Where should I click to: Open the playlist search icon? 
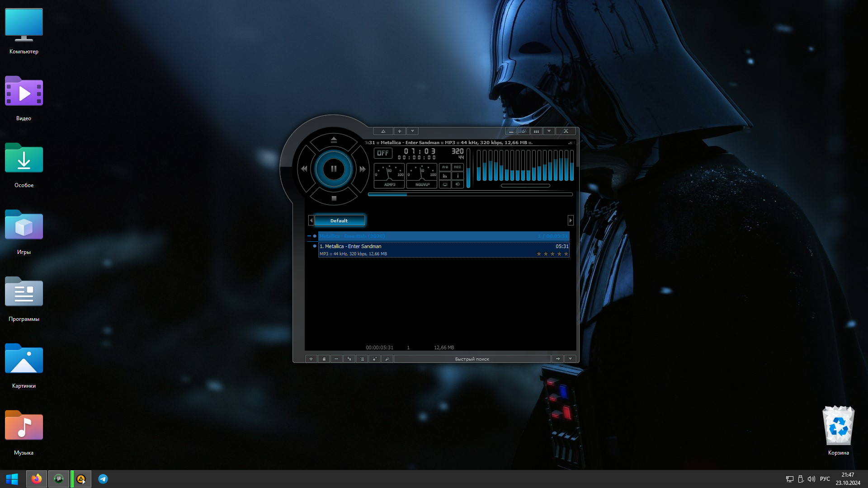387,359
